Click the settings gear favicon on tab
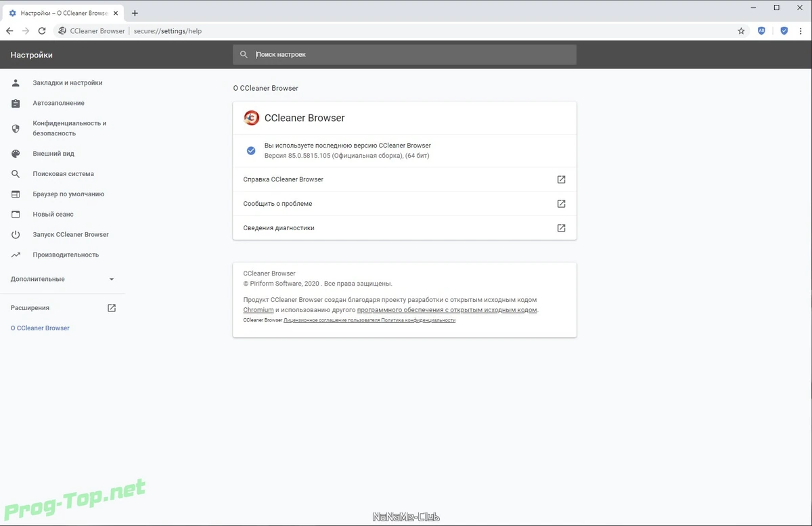The height and width of the screenshot is (526, 812). [x=12, y=13]
